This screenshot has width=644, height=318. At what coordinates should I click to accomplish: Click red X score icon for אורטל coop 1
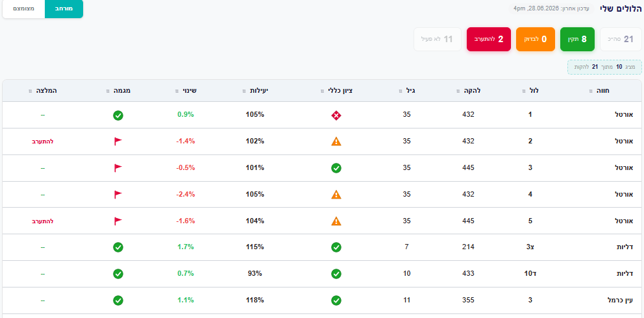(x=336, y=116)
